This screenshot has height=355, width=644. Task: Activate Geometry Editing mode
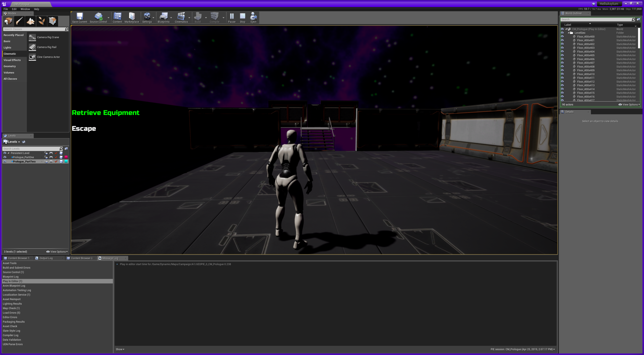coord(53,21)
